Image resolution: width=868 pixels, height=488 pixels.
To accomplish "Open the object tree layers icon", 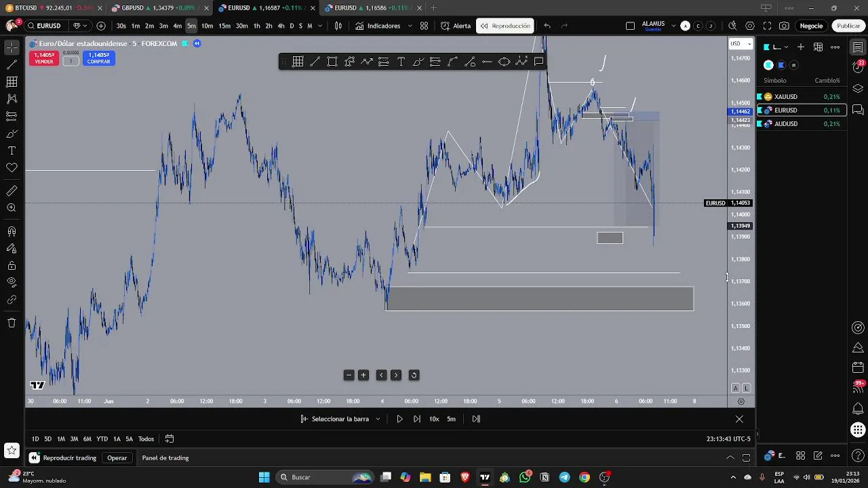I will (858, 89).
